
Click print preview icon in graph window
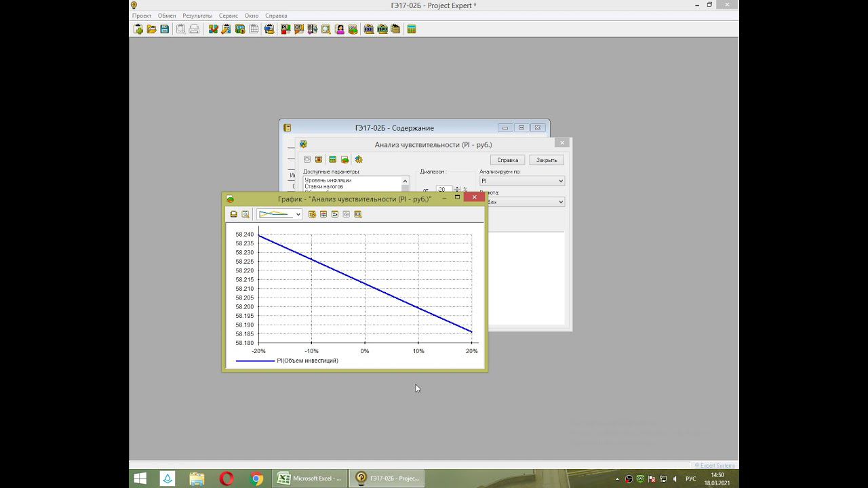245,214
